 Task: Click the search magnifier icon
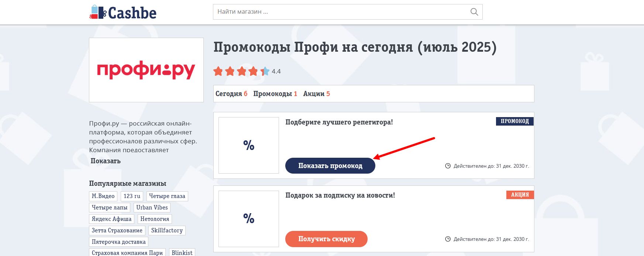[x=474, y=12]
